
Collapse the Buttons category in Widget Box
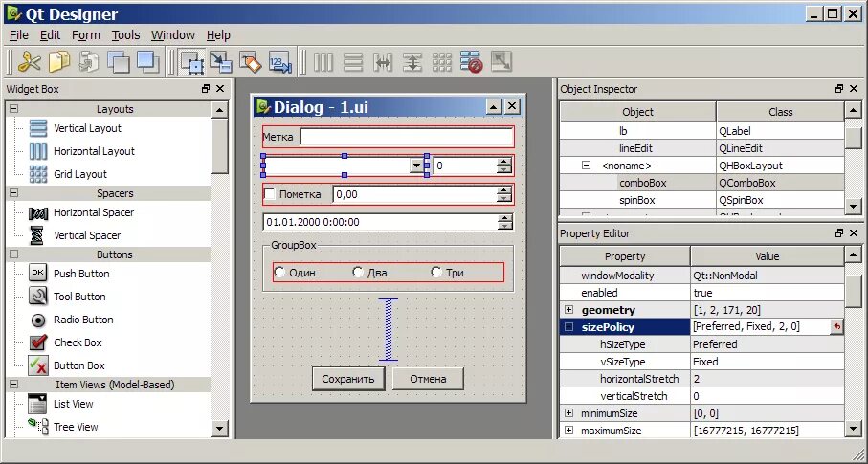pyautogui.click(x=13, y=254)
